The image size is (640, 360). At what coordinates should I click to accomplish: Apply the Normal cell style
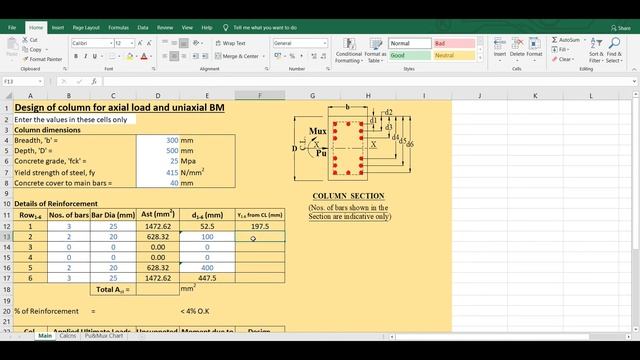click(x=409, y=43)
